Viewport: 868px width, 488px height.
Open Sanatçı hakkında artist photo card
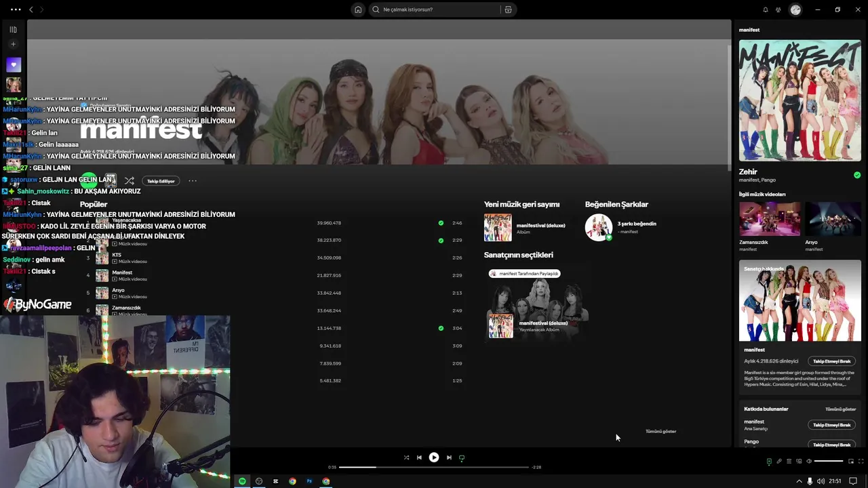(x=800, y=301)
